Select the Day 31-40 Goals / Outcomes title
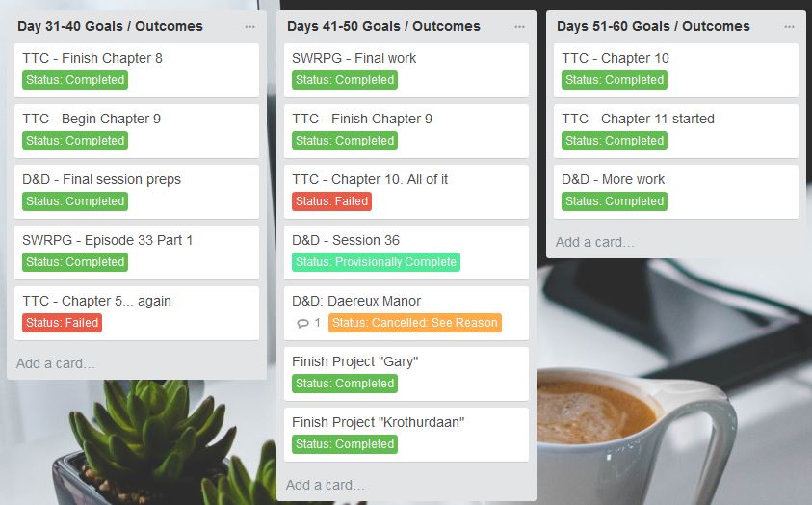This screenshot has height=505, width=812. click(110, 26)
